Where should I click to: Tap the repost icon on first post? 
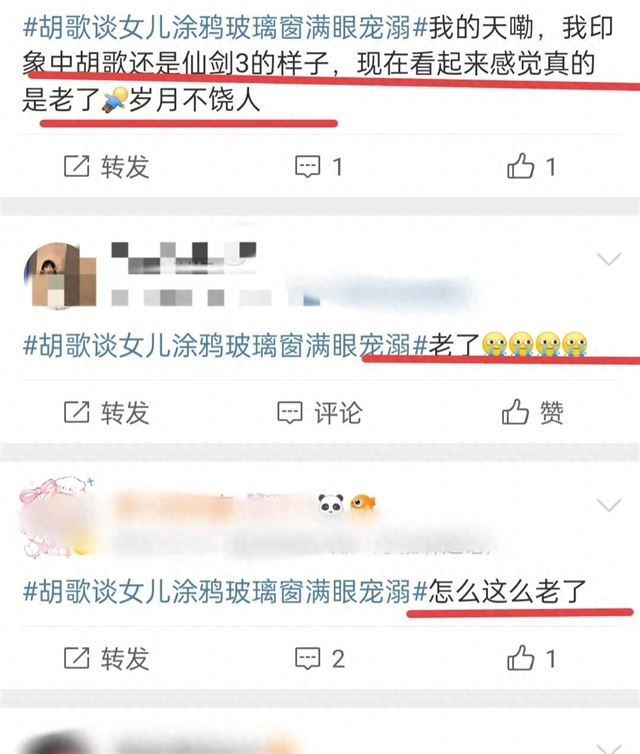76,166
